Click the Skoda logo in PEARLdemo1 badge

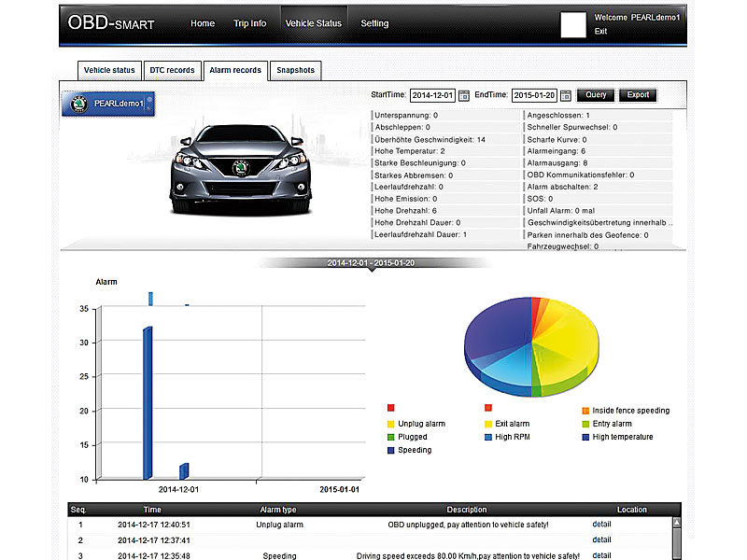[79, 104]
